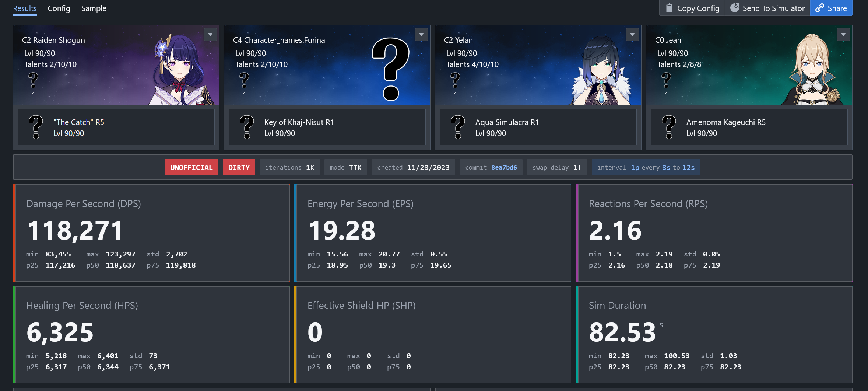This screenshot has height=391, width=868.
Task: Click Yelan character portrait
Action: pos(602,70)
